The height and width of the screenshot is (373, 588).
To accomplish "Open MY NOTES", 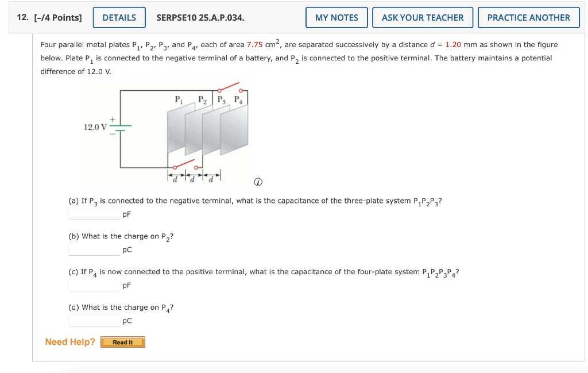I will pyautogui.click(x=336, y=17).
